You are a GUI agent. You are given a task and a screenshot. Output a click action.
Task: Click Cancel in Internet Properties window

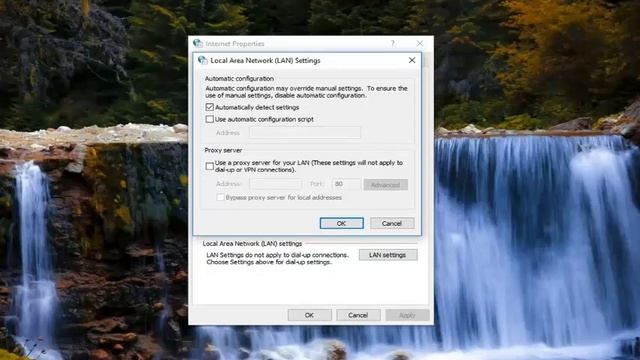[358, 315]
